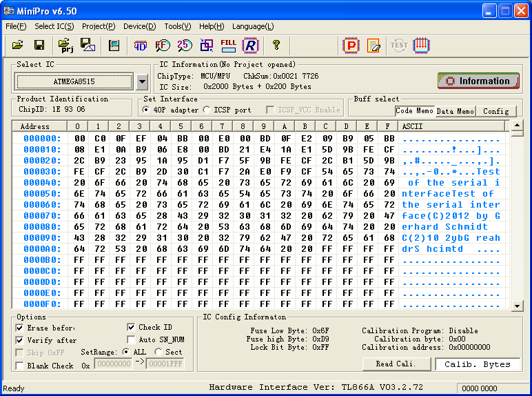Switch to the Data Memo tab

coord(455,111)
